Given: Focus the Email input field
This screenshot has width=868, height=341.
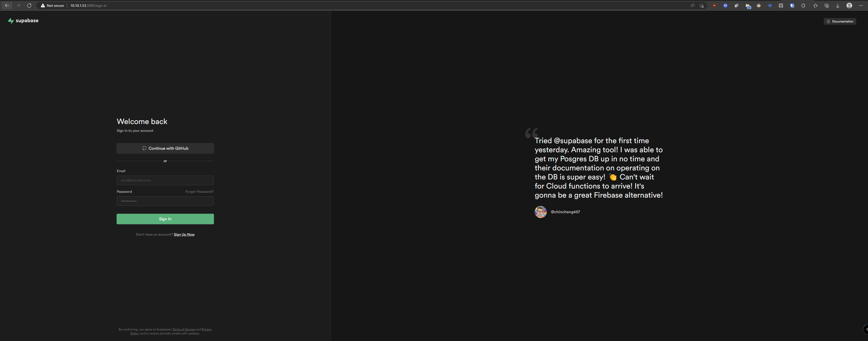Looking at the screenshot, I should [x=165, y=180].
